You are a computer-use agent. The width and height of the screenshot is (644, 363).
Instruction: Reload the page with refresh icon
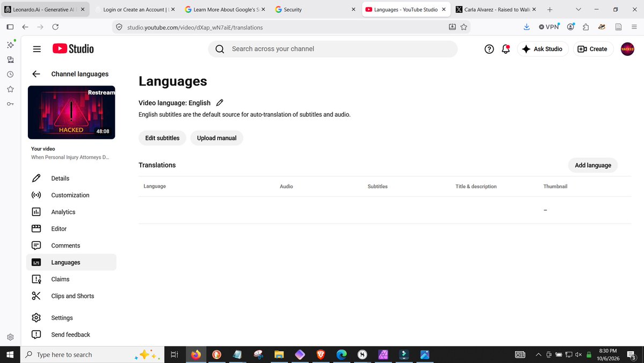click(55, 27)
